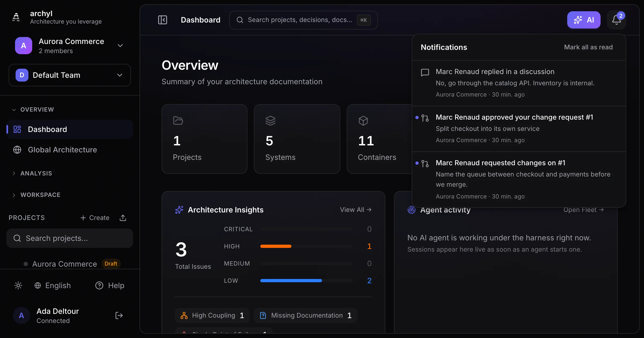This screenshot has height=338, width=644.
Task: Collapse the sidebar with the panel icon
Action: coord(163,20)
